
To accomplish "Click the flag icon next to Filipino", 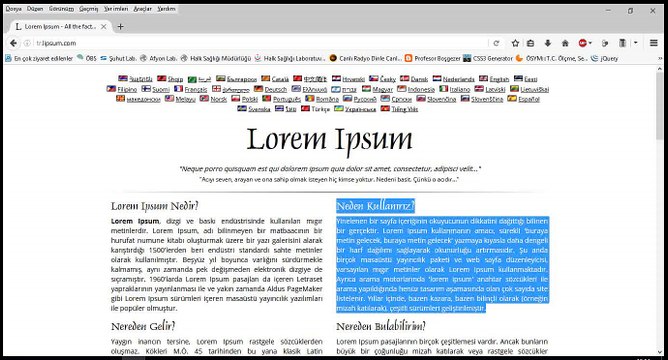I will pyautogui.click(x=111, y=89).
